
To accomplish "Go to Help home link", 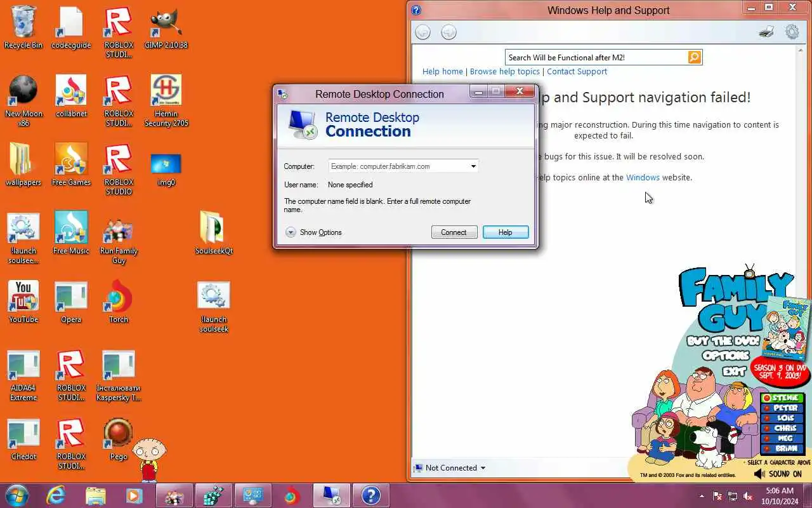I will (443, 72).
